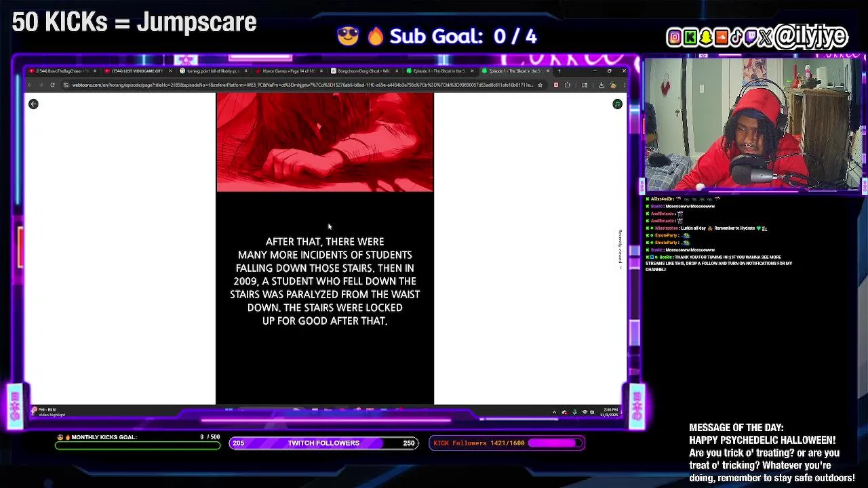Click the Snapchat ghost icon
868x488 pixels.
(x=706, y=37)
